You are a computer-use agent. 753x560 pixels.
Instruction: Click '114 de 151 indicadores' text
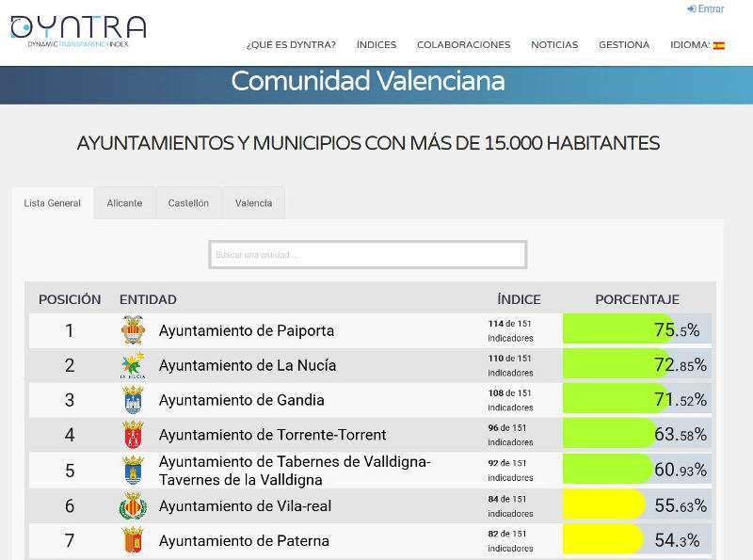[510, 330]
